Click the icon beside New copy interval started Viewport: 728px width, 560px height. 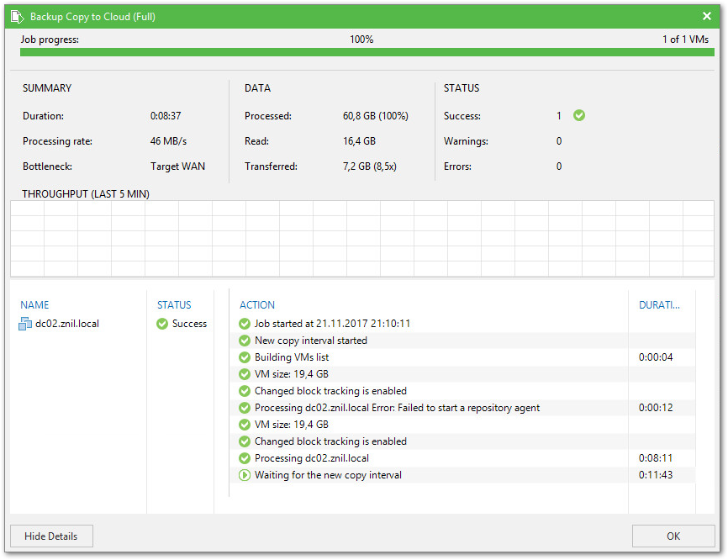(x=245, y=341)
